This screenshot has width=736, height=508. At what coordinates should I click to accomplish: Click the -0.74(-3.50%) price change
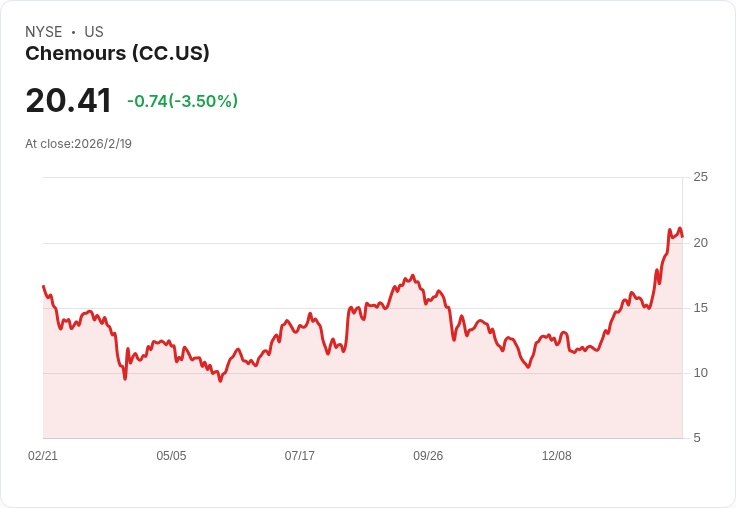tap(182, 101)
